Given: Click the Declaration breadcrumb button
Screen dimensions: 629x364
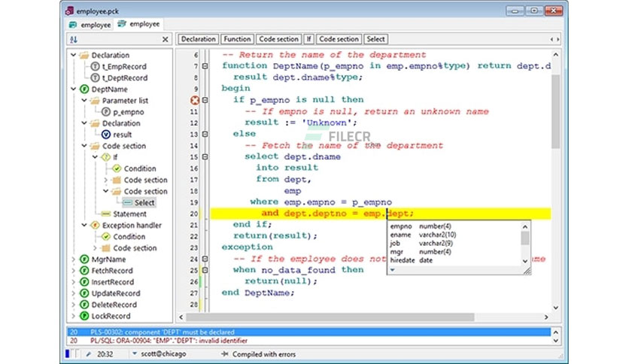Looking at the screenshot, I should pos(198,39).
